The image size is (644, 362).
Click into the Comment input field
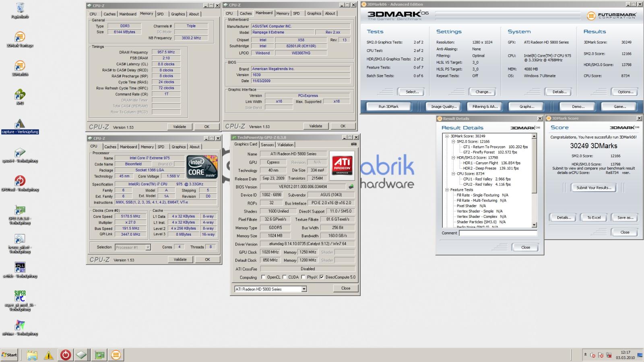coord(498,233)
